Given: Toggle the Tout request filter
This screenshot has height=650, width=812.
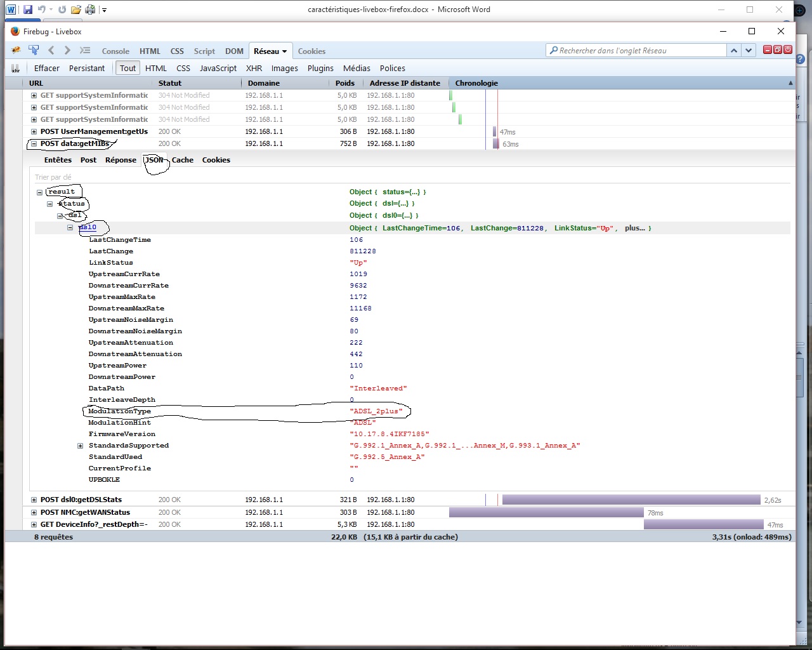Looking at the screenshot, I should click(127, 68).
